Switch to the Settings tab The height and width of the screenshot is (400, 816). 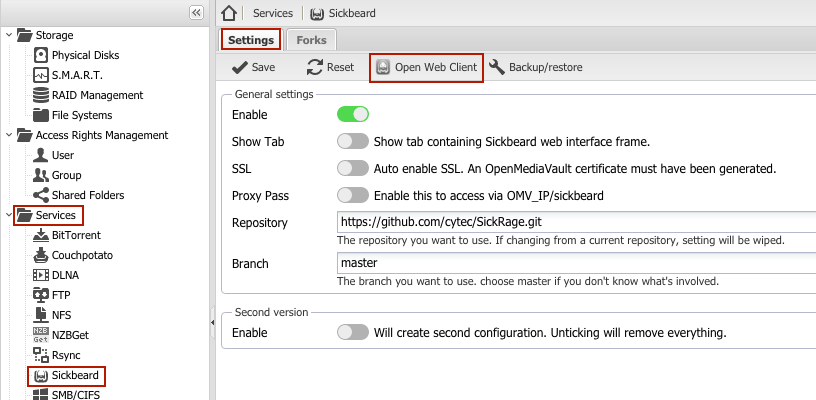(x=251, y=40)
